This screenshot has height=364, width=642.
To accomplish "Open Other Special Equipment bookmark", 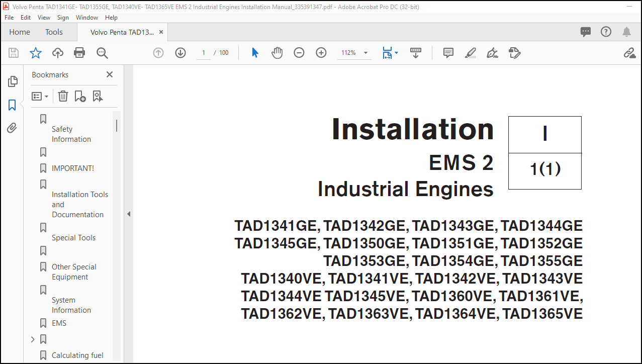I will pyautogui.click(x=74, y=272).
